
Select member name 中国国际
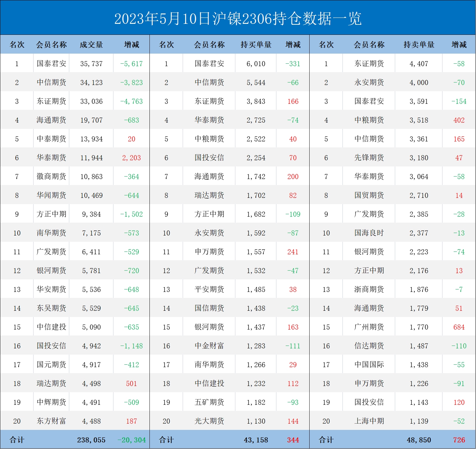(x=369, y=364)
